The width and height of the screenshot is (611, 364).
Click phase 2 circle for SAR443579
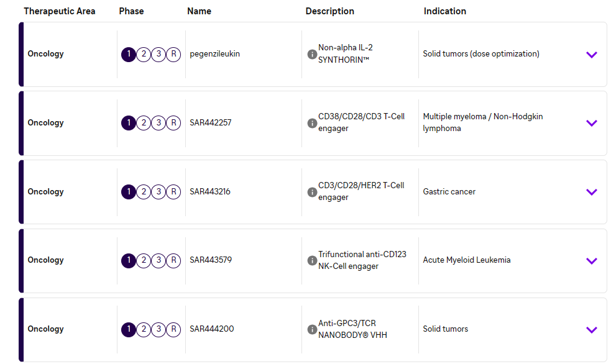tap(144, 260)
